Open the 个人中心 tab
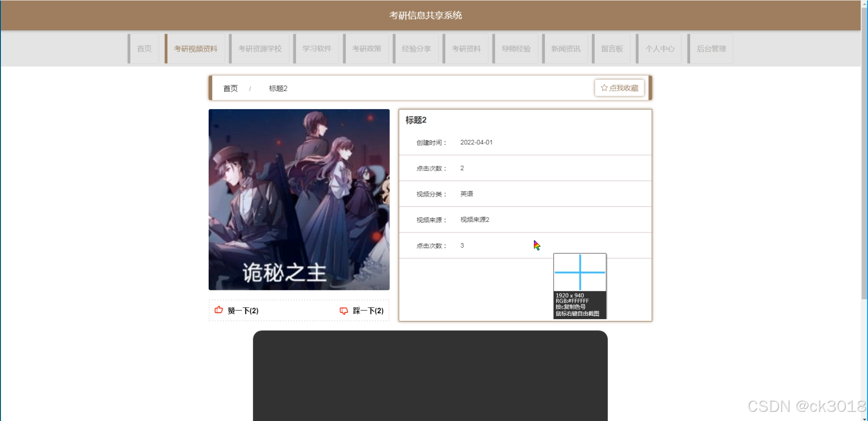Screen dimensions: 868x421 659,49
